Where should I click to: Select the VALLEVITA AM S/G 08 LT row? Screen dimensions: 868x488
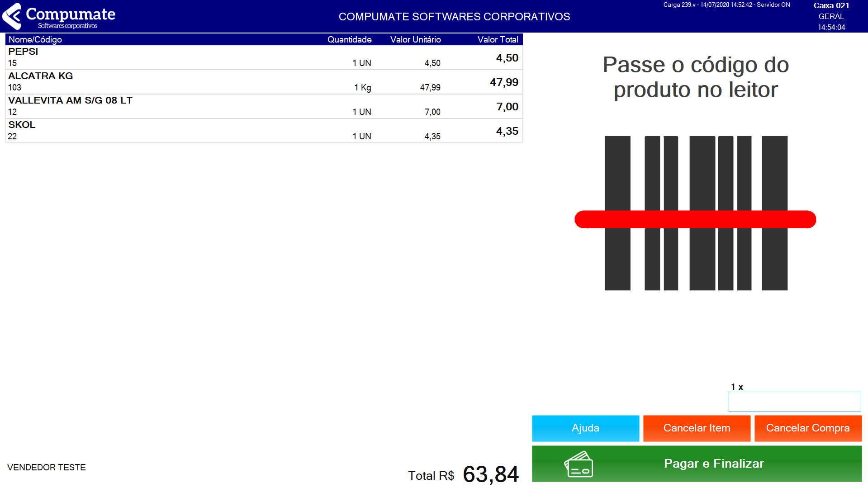pyautogui.click(x=264, y=106)
